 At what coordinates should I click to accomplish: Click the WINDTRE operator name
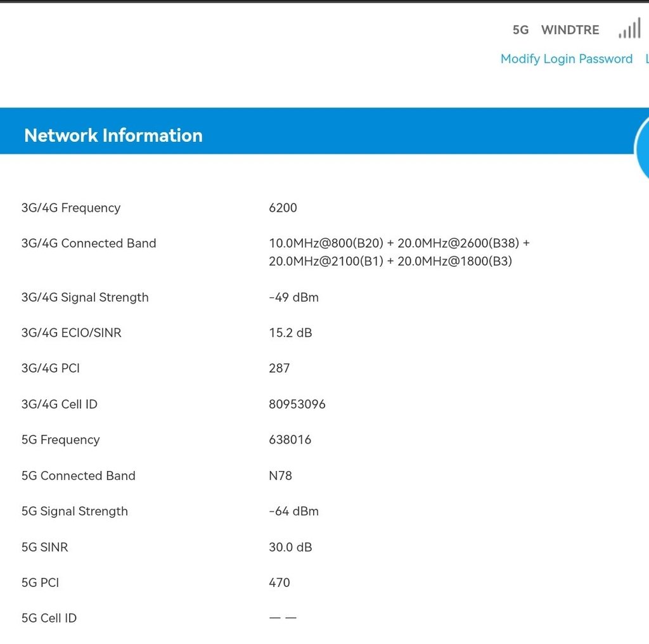570,30
